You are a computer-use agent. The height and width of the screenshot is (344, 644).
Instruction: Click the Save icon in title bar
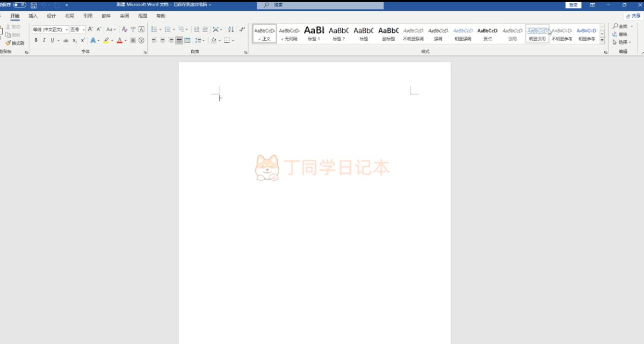34,5
